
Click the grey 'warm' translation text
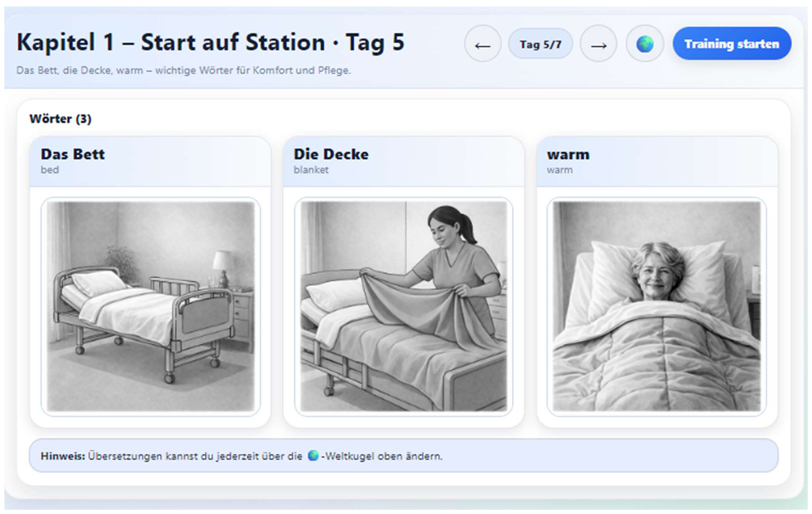[x=559, y=170]
